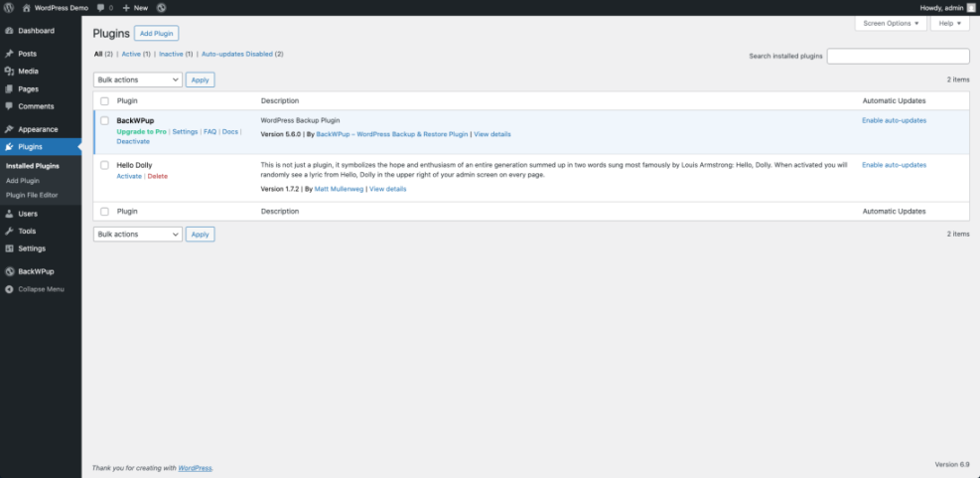Click the Plugins plug icon in sidebar
This screenshot has width=980, height=478.
click(9, 147)
